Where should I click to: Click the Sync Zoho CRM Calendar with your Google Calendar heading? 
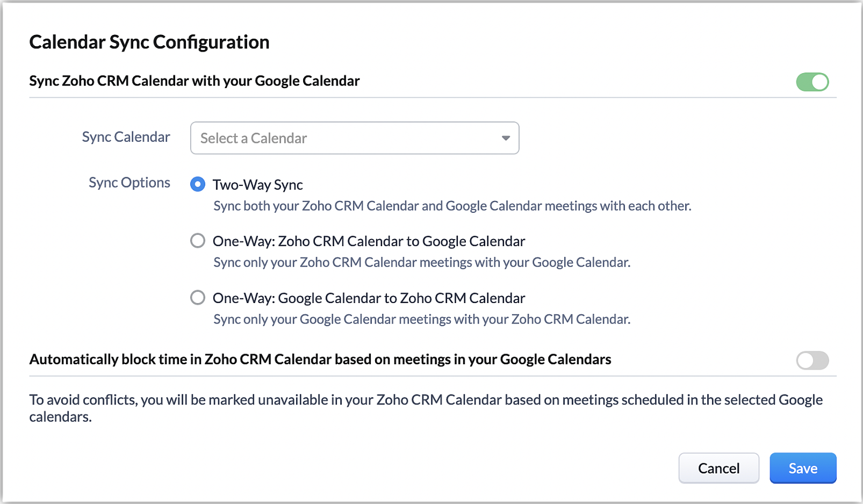click(195, 81)
